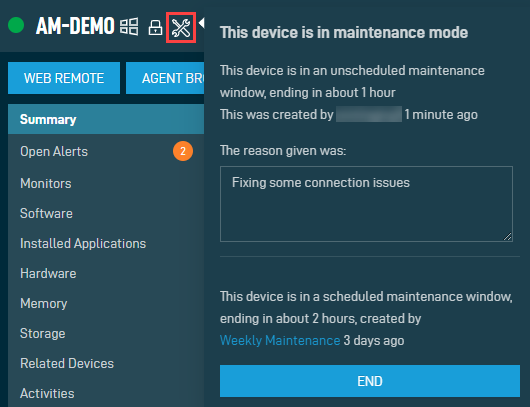Click the textarea resize handle corner
The width and height of the screenshot is (530, 407).
[x=507, y=237]
